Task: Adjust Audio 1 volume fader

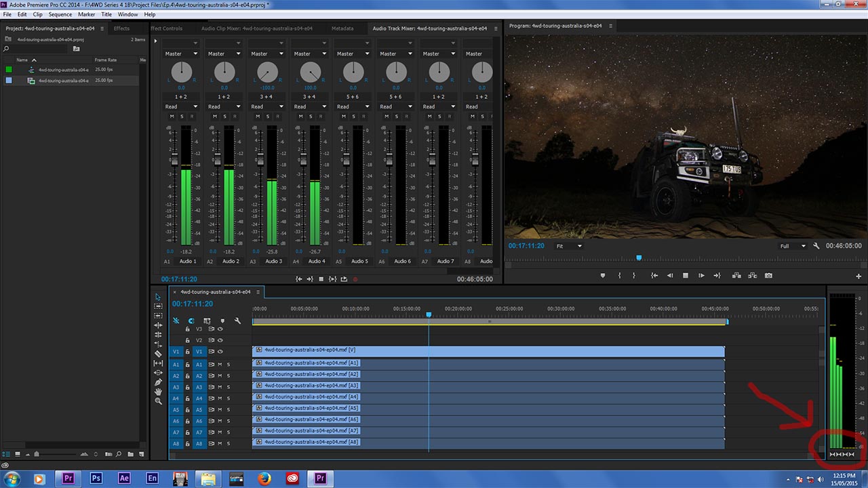Action: tap(174, 159)
